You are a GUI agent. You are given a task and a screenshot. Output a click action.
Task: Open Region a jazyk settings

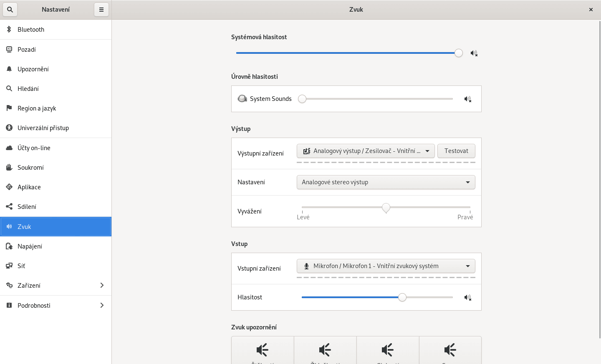37,108
